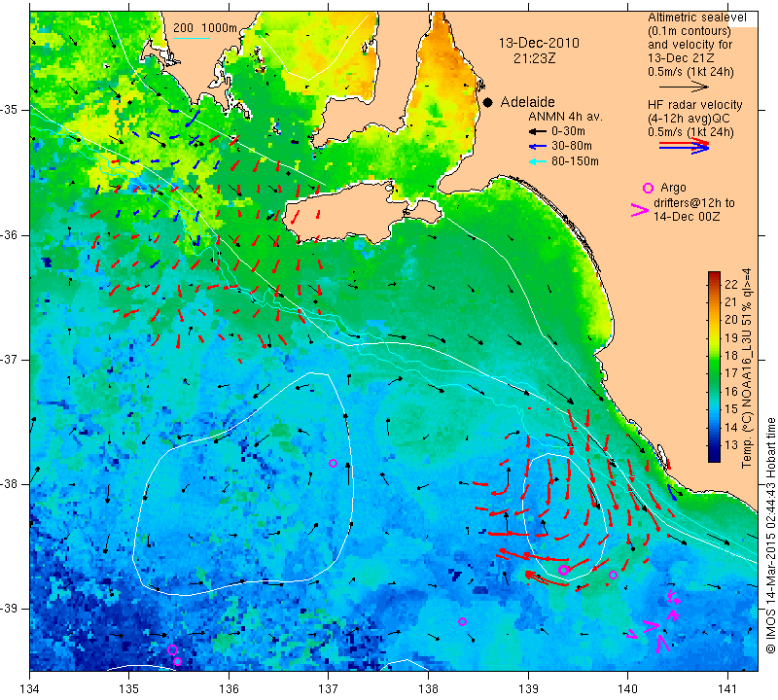778x700 pixels.
Task: Click the 138 longitude axis label
Action: 428,688
